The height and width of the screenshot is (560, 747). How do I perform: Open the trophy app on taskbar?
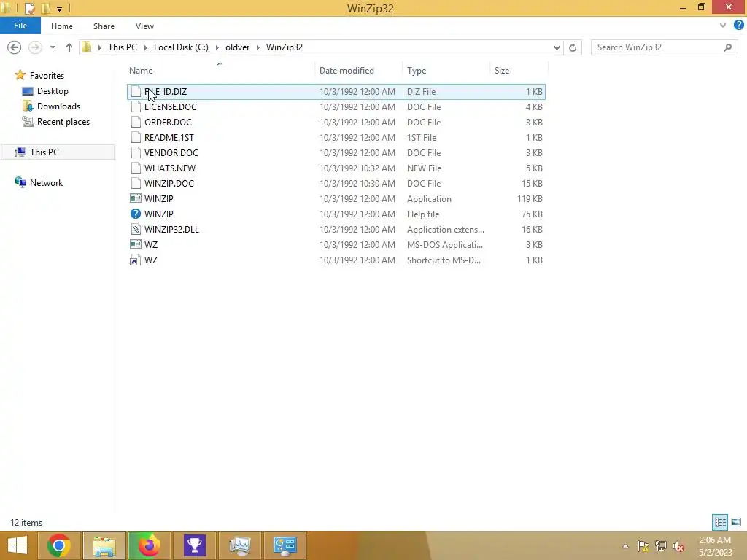pyautogui.click(x=194, y=545)
